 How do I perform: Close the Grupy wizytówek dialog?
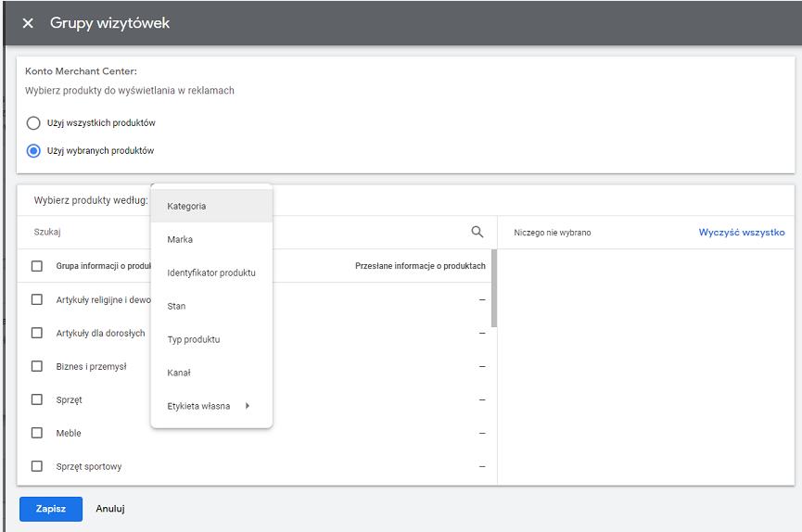(x=28, y=23)
